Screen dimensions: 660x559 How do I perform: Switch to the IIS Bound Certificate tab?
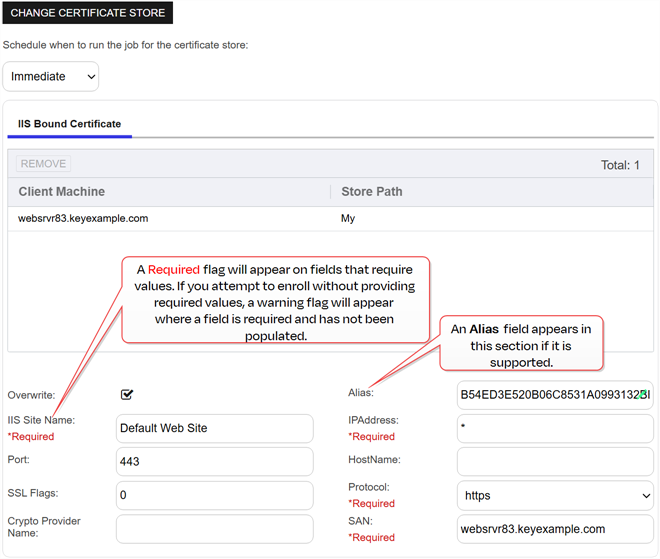tap(69, 125)
